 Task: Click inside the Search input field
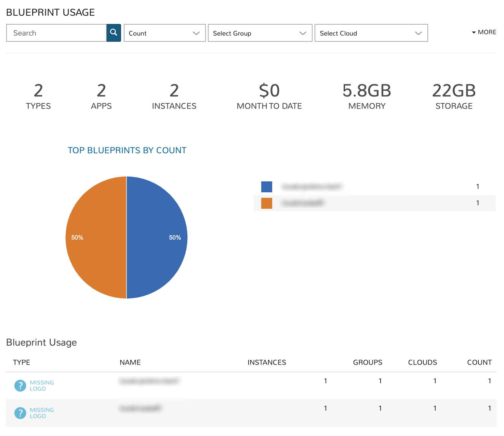click(56, 33)
